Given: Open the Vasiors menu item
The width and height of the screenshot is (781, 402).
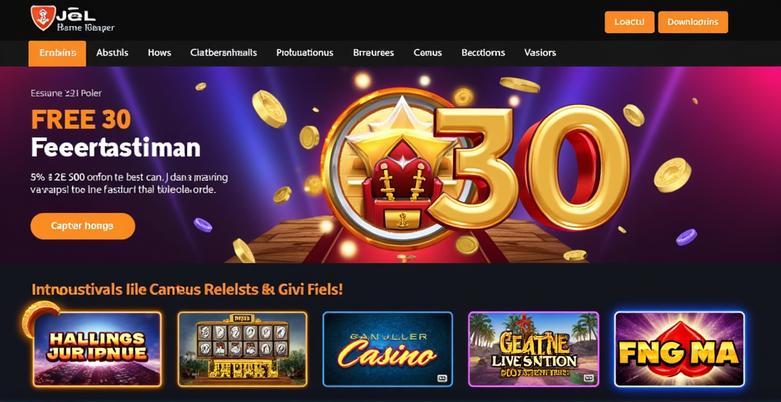Looking at the screenshot, I should coord(540,53).
